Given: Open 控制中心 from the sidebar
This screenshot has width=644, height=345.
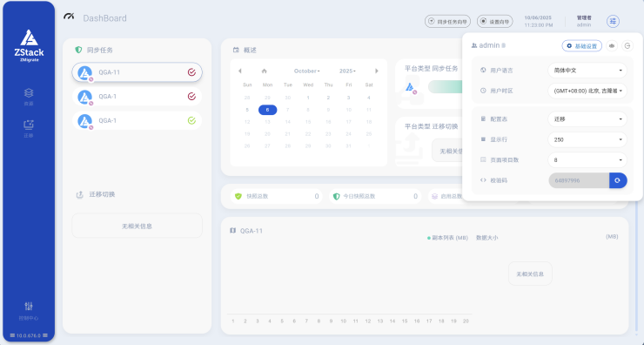Looking at the screenshot, I should tap(29, 311).
